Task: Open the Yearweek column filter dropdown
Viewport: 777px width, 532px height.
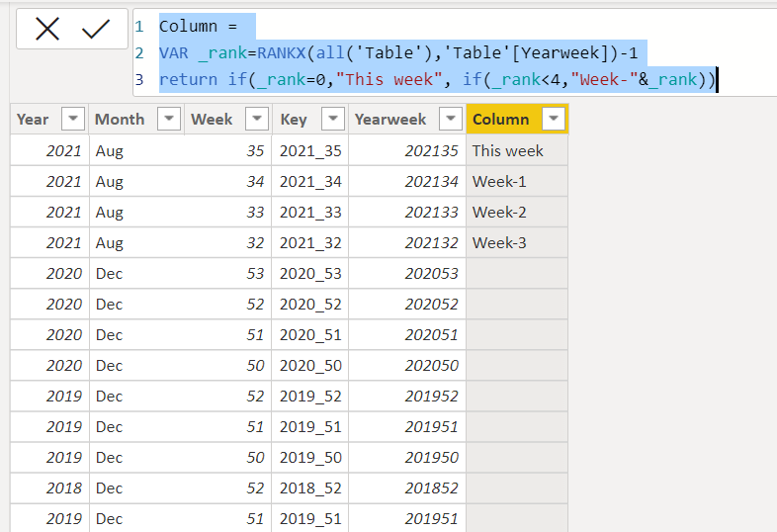Action: coord(451,119)
